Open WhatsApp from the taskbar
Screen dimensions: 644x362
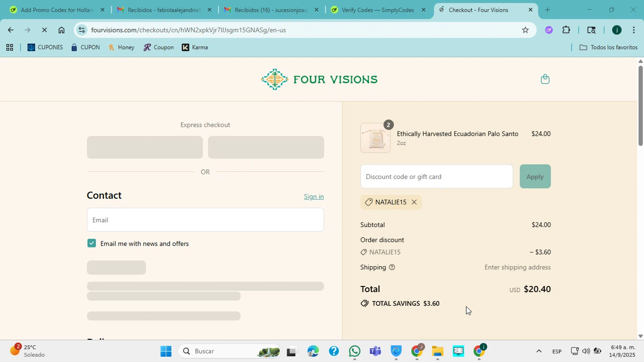(x=355, y=352)
